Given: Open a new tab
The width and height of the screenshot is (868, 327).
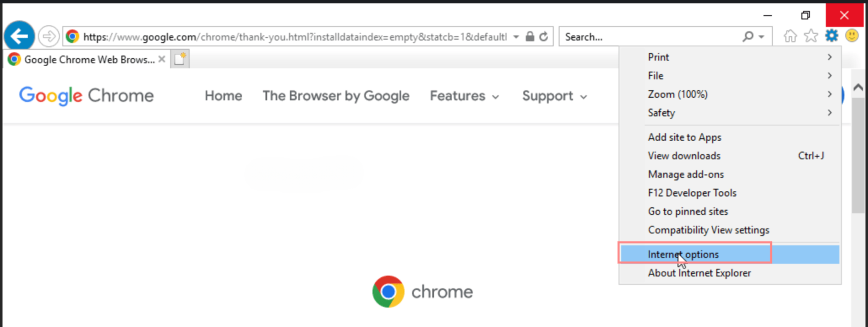Looking at the screenshot, I should point(180,58).
